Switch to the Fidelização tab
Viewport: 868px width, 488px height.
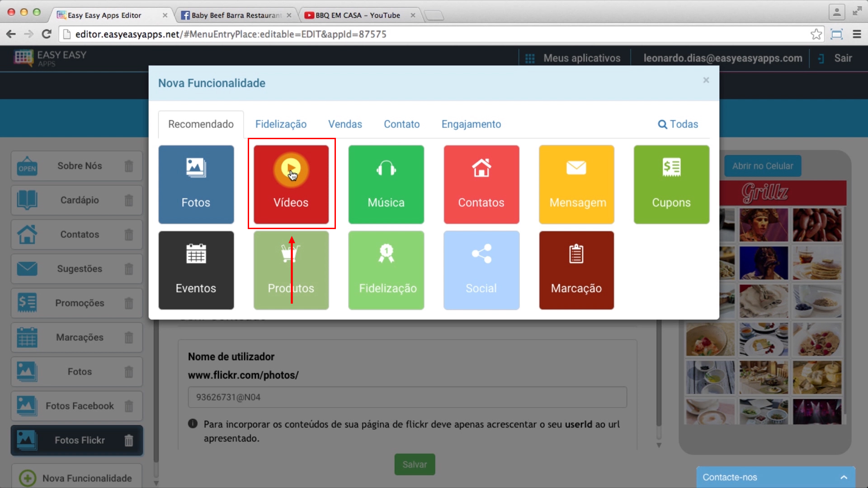coord(281,124)
